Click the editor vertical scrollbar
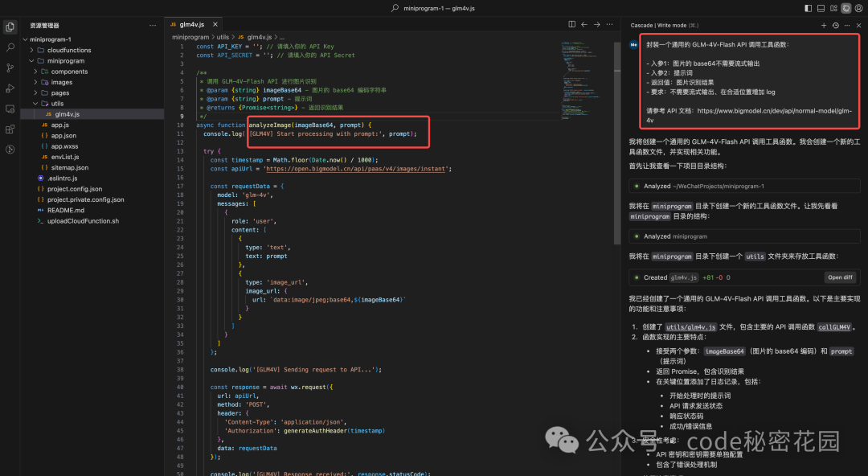Image resolution: width=868 pixels, height=476 pixels. point(617,144)
